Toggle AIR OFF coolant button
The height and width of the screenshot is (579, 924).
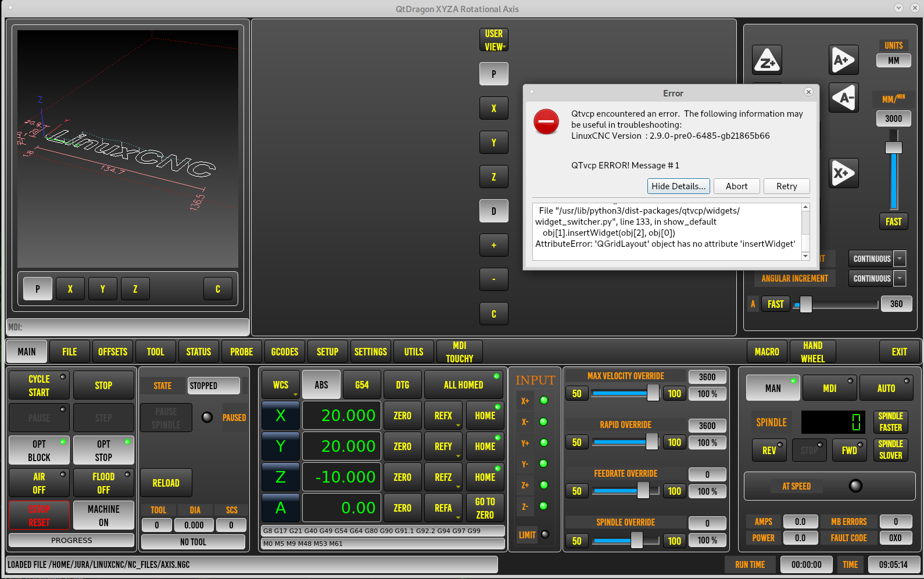(39, 483)
